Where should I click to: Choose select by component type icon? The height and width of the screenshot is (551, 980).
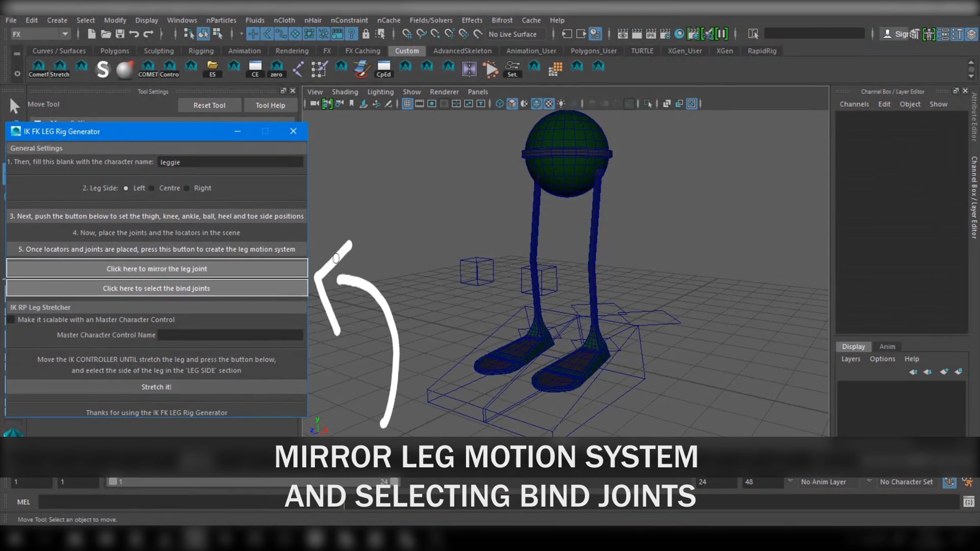[x=217, y=34]
